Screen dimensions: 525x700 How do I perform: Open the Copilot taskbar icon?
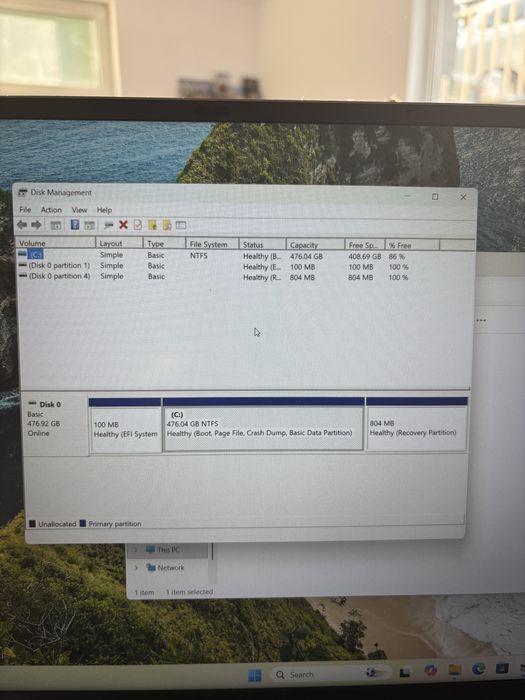click(430, 670)
